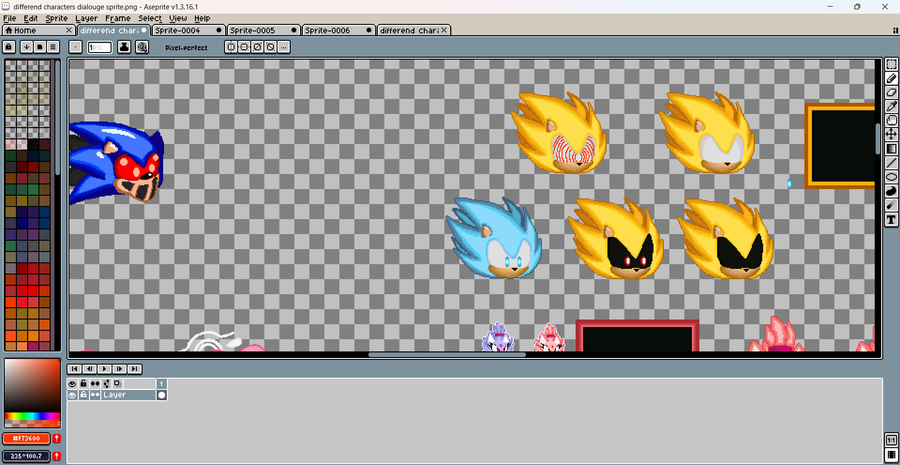Image resolution: width=900 pixels, height=465 pixels.
Task: Select the Hand tool
Action: coord(891,121)
